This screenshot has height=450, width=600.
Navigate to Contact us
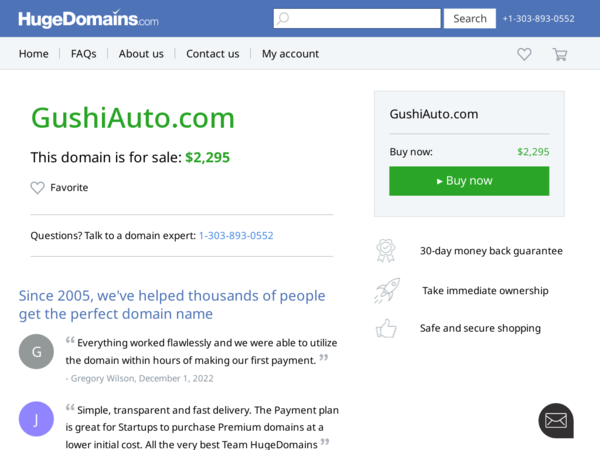click(213, 54)
